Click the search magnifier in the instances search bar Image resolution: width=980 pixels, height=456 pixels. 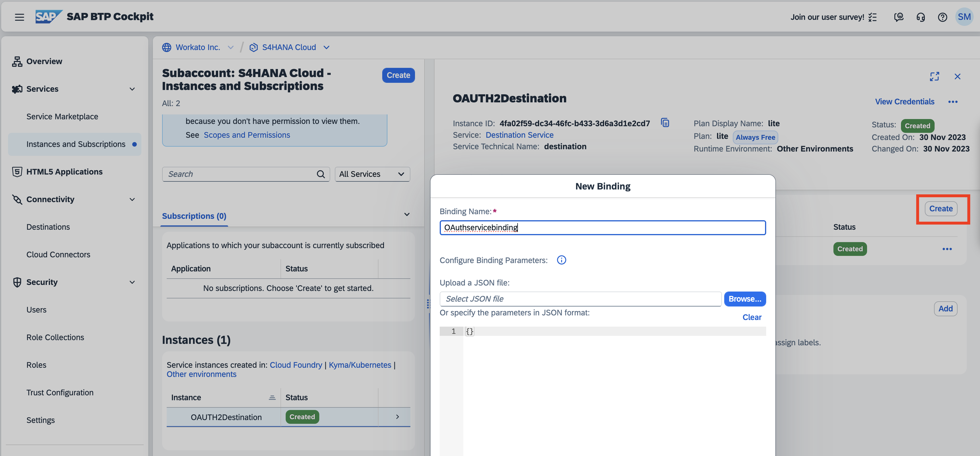(321, 174)
